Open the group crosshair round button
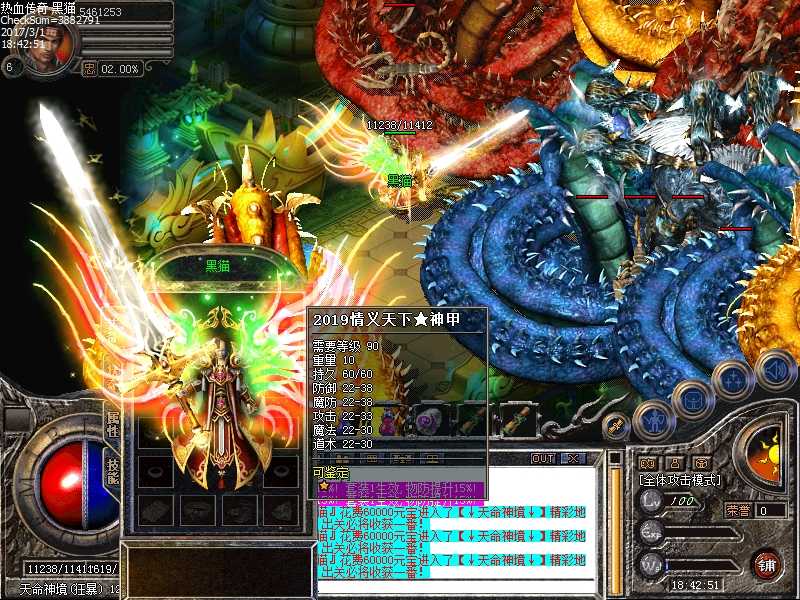The image size is (800, 600). pyautogui.click(x=733, y=382)
